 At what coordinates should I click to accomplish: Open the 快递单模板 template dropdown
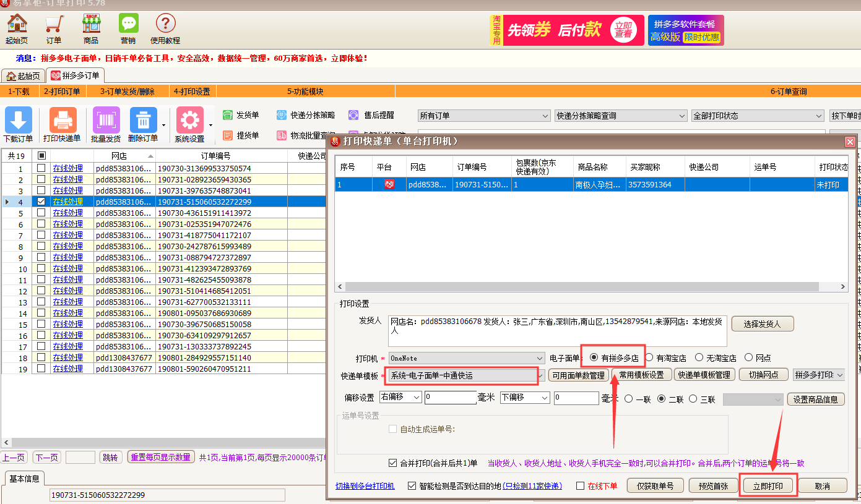[x=467, y=375]
